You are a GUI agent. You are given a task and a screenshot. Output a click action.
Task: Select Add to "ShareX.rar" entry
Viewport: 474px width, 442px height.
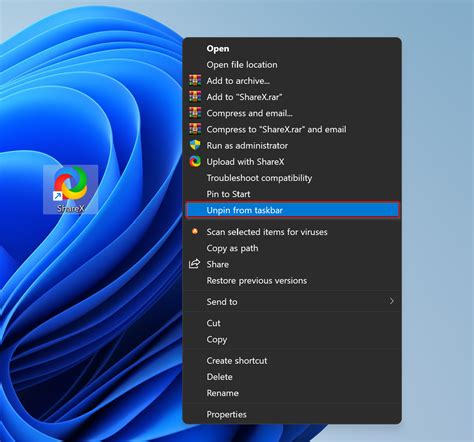[x=292, y=97]
